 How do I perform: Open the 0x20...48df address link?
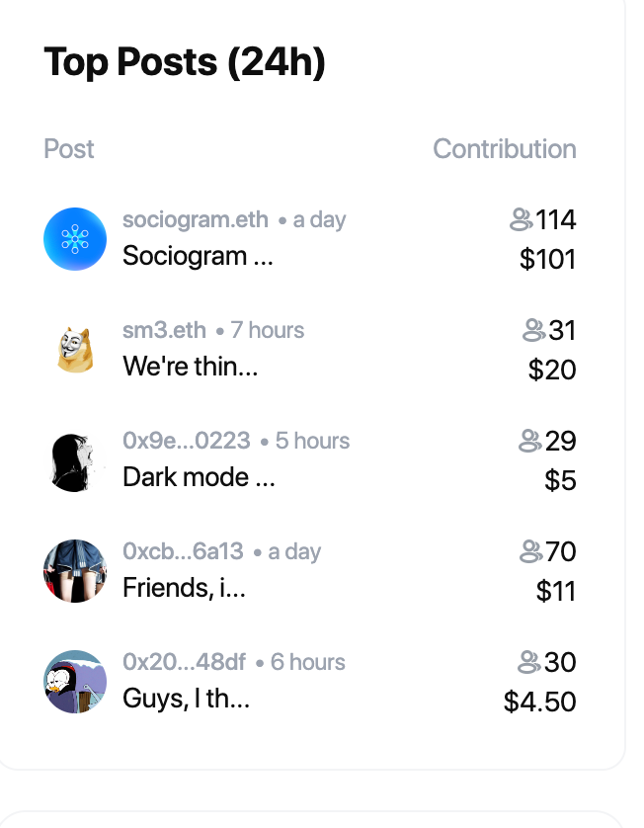pyautogui.click(x=185, y=662)
